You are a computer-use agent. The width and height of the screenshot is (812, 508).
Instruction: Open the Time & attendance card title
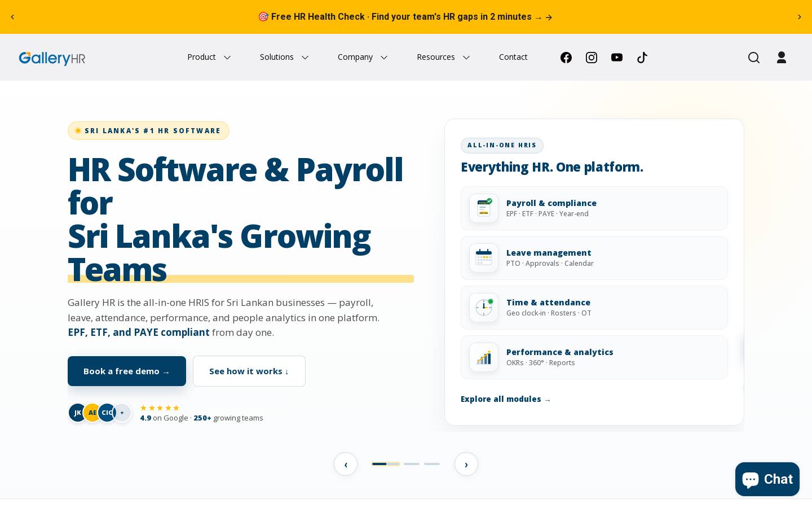pos(548,303)
